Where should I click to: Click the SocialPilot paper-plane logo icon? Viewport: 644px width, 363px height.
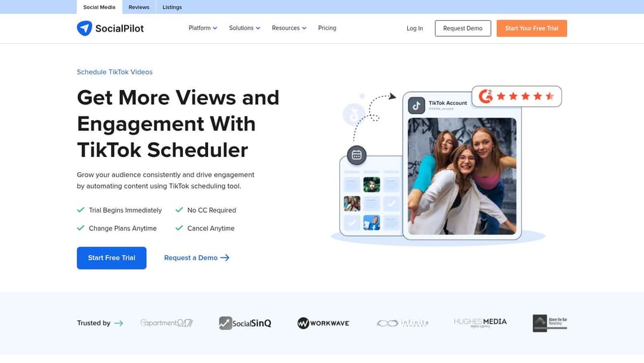[x=85, y=29]
